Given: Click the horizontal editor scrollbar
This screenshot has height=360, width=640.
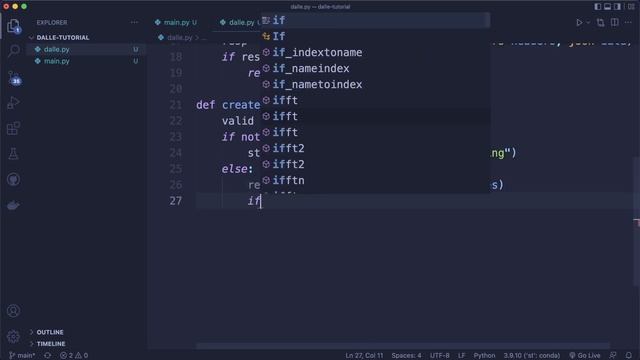Looking at the screenshot, I should [x=403, y=346].
